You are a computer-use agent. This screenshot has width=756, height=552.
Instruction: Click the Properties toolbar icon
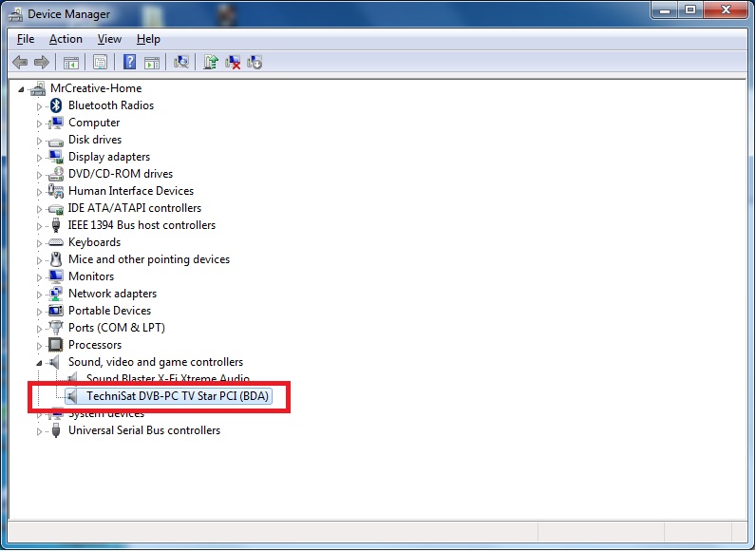coord(99,63)
